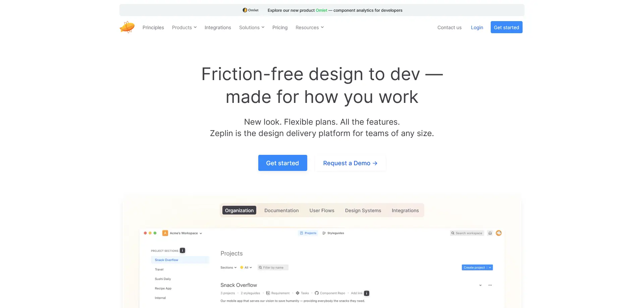Click the Get started button in the header
Screen dimensions: 644x308
point(506,27)
